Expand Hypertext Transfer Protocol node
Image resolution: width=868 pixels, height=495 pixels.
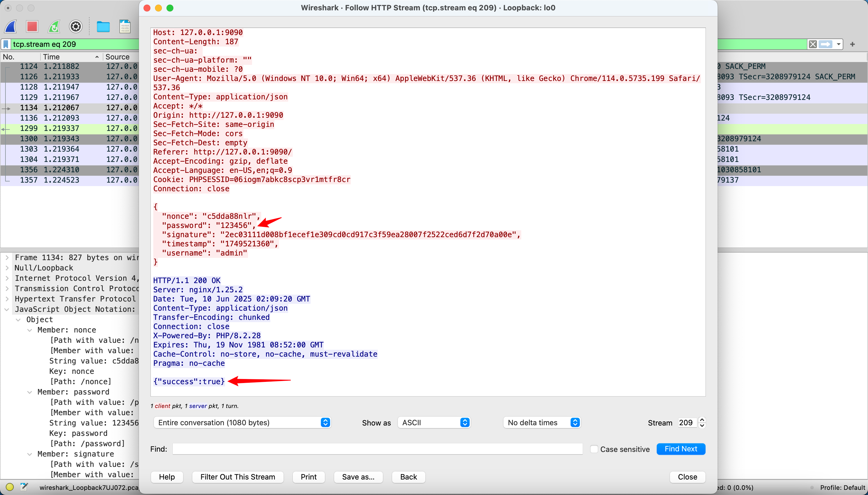[x=7, y=299]
